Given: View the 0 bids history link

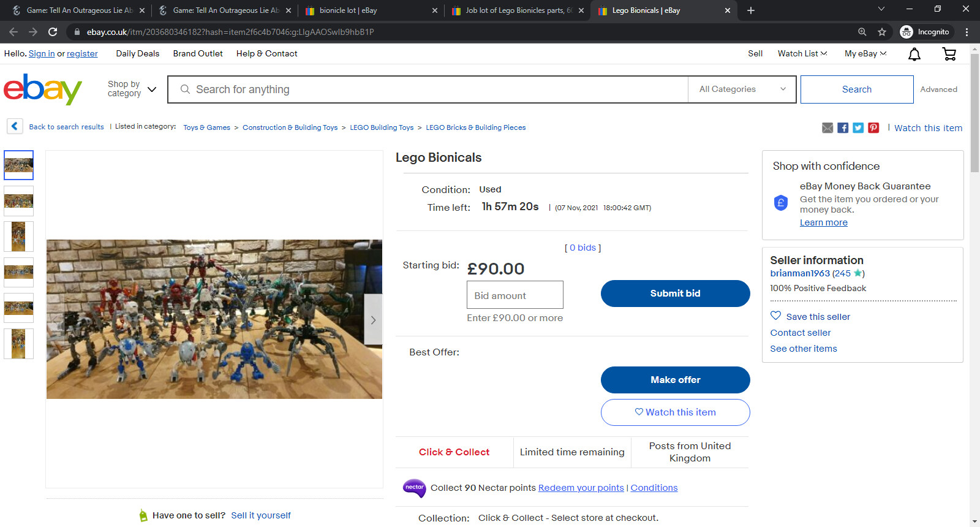Looking at the screenshot, I should click(582, 248).
